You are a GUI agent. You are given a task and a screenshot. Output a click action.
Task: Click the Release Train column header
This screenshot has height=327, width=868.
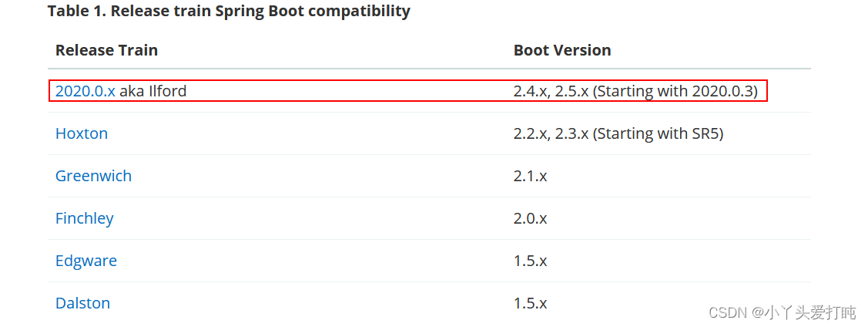pyautogui.click(x=106, y=50)
